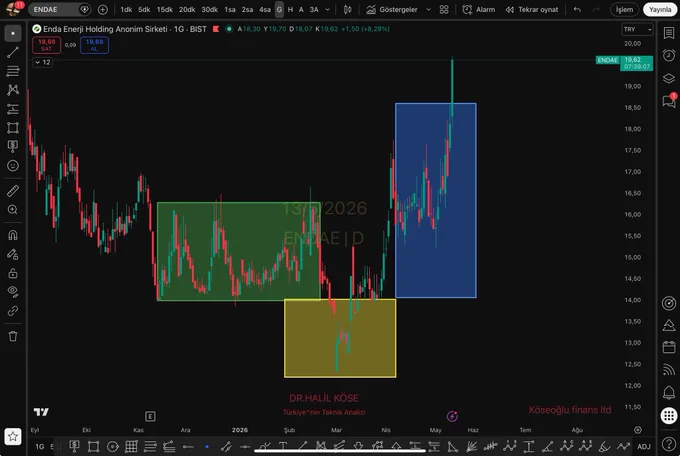Click the red flag next to BIST
Viewport: 680px width, 456px height.
pyautogui.click(x=216, y=29)
